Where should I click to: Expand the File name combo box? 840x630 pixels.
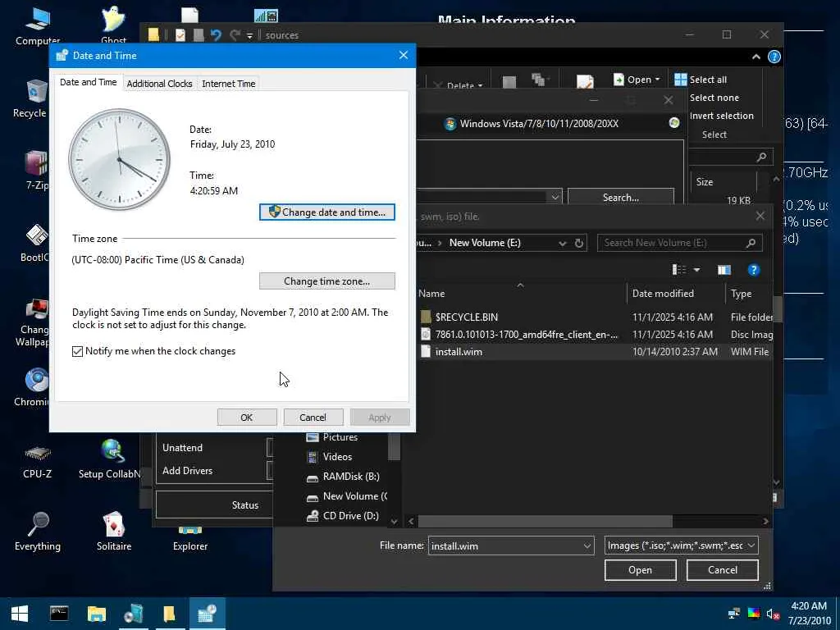point(587,546)
